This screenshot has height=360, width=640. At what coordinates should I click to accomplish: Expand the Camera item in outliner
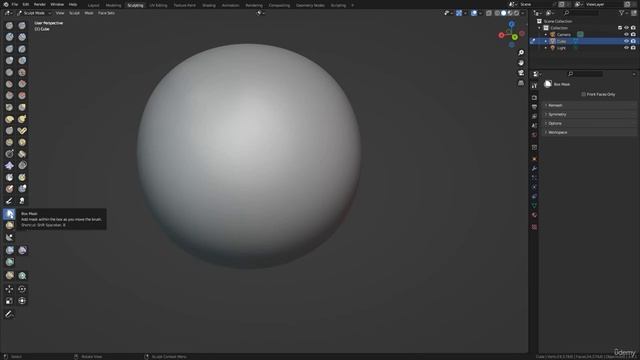point(546,35)
